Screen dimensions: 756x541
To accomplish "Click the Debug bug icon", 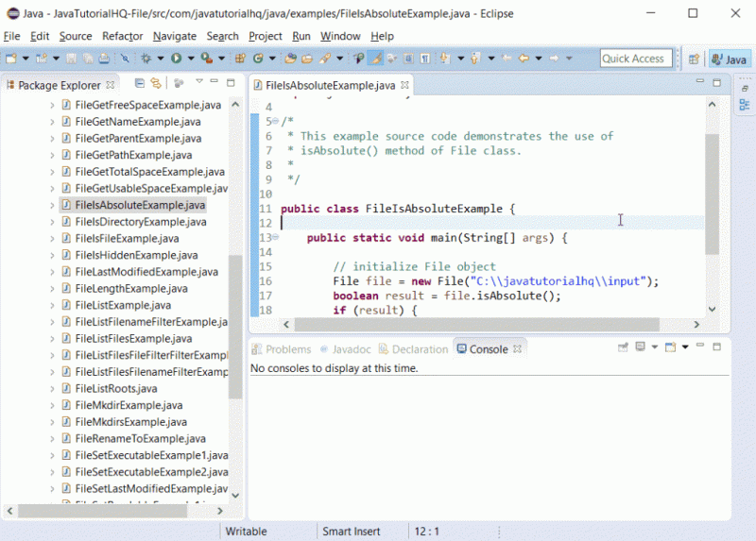I will point(146,59).
